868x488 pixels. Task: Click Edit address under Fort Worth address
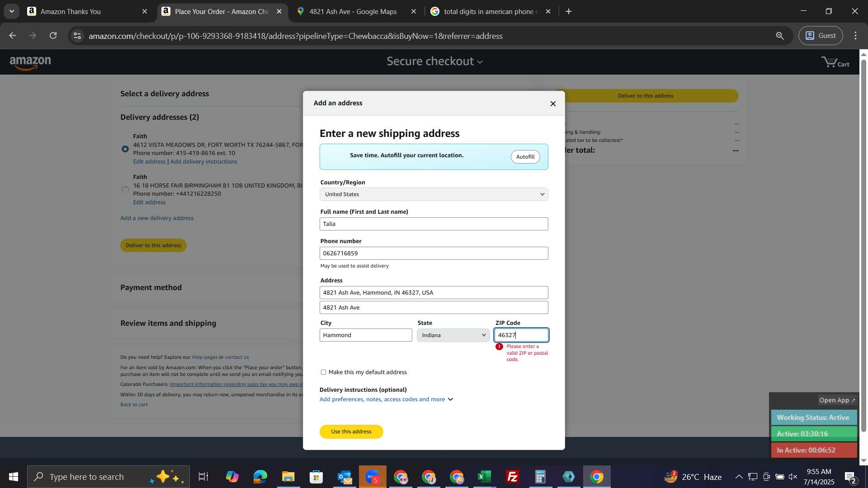[x=149, y=162]
